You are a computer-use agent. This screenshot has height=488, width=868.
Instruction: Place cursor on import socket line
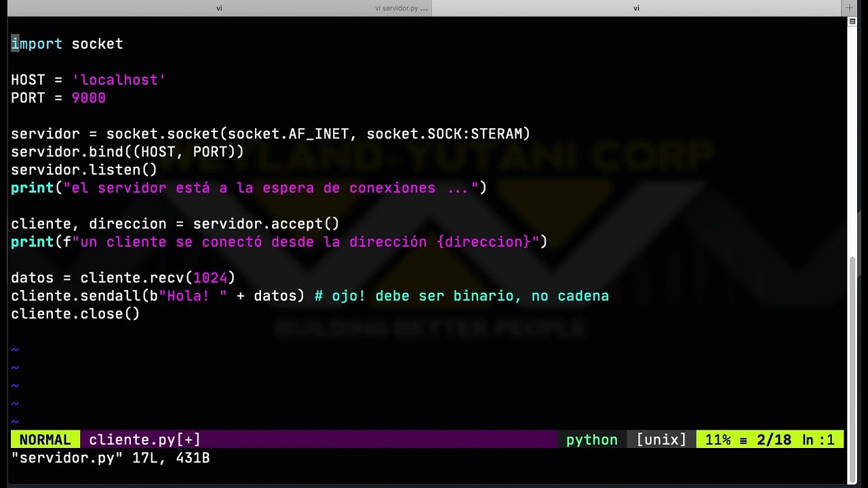pyautogui.click(x=67, y=44)
